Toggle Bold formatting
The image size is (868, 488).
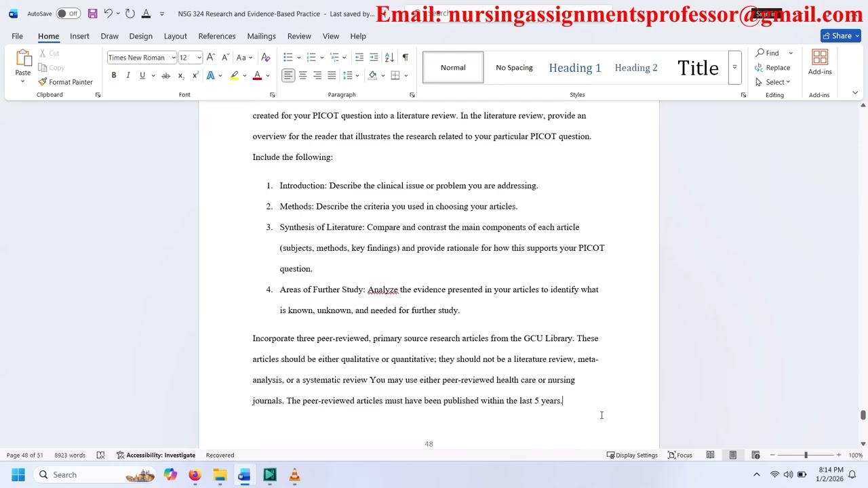[x=114, y=75]
